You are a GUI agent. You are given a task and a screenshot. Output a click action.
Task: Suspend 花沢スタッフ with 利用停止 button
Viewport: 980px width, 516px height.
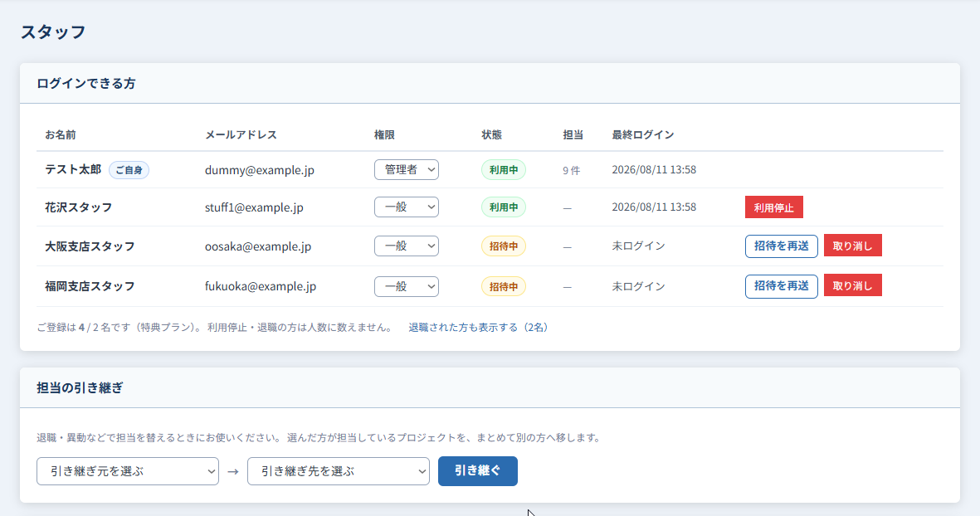(x=773, y=207)
